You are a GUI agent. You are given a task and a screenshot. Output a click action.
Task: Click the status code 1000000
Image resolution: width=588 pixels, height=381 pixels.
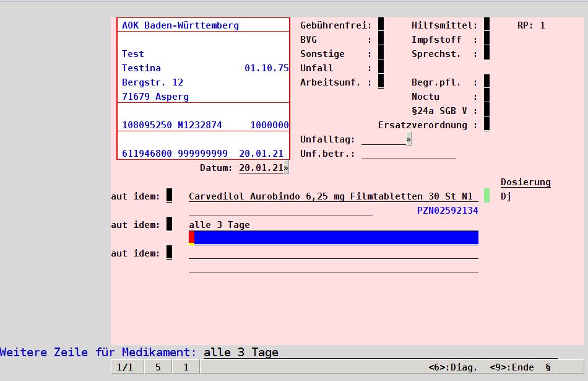[270, 125]
